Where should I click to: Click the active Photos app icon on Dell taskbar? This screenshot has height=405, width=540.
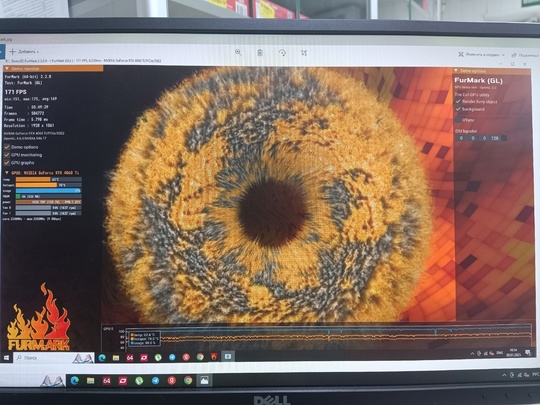coord(204,380)
